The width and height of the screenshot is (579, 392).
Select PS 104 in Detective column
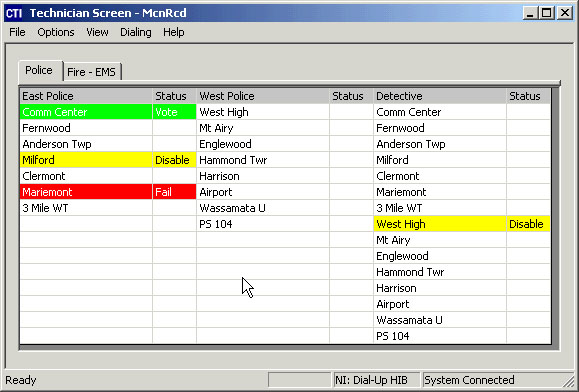click(x=440, y=336)
